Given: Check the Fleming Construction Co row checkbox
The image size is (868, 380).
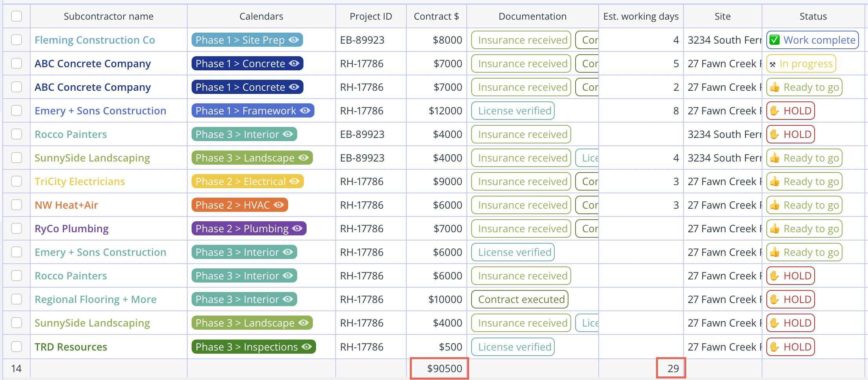Looking at the screenshot, I should (16, 40).
